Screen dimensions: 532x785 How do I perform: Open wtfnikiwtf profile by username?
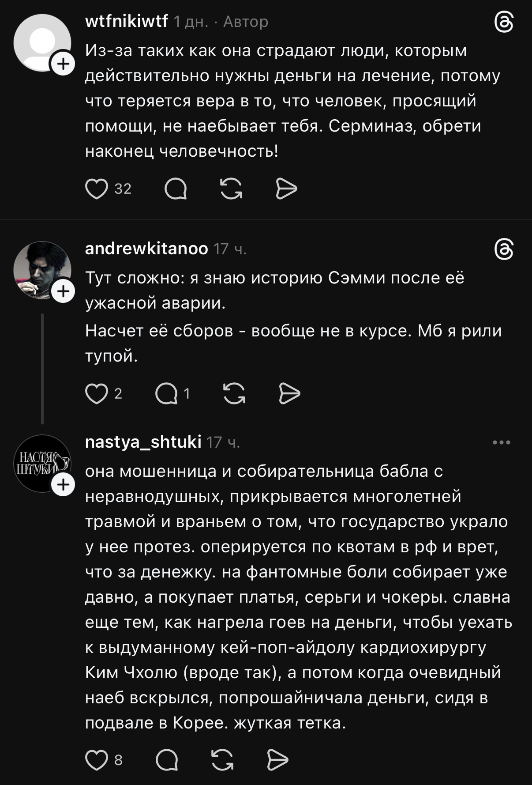click(126, 21)
